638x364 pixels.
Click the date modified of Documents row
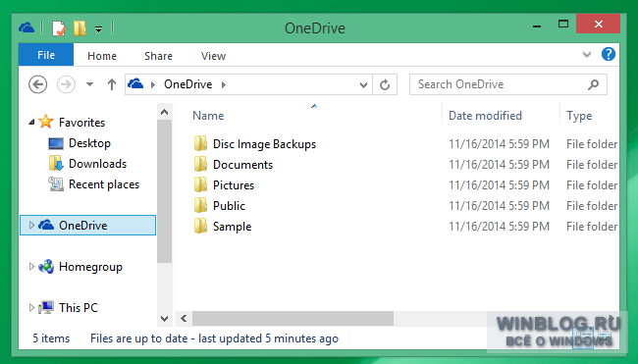click(x=499, y=164)
